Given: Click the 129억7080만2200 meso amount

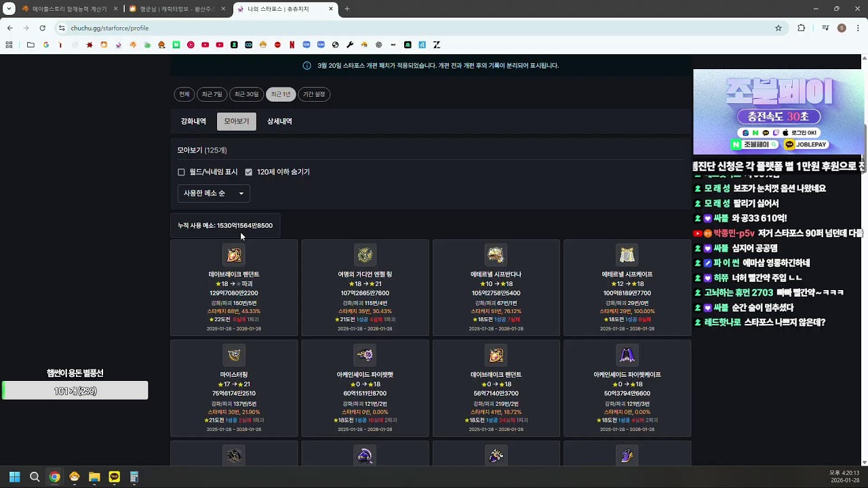Looking at the screenshot, I should coord(234,293).
